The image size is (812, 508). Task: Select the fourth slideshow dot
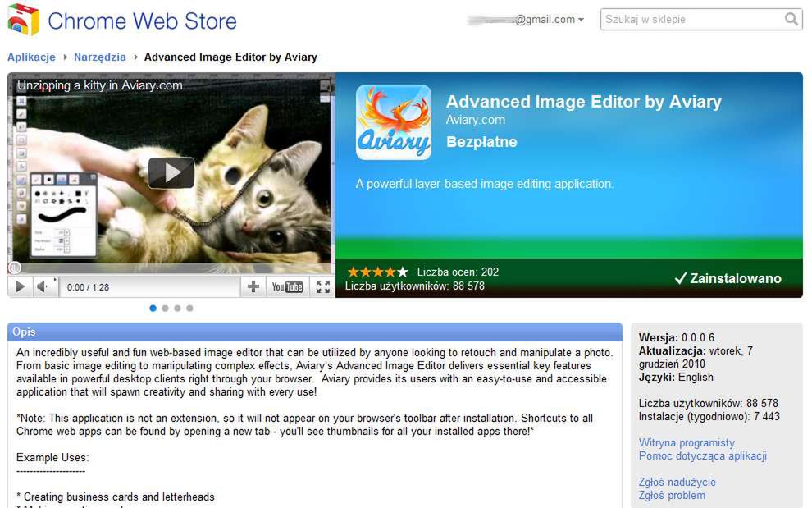(190, 308)
